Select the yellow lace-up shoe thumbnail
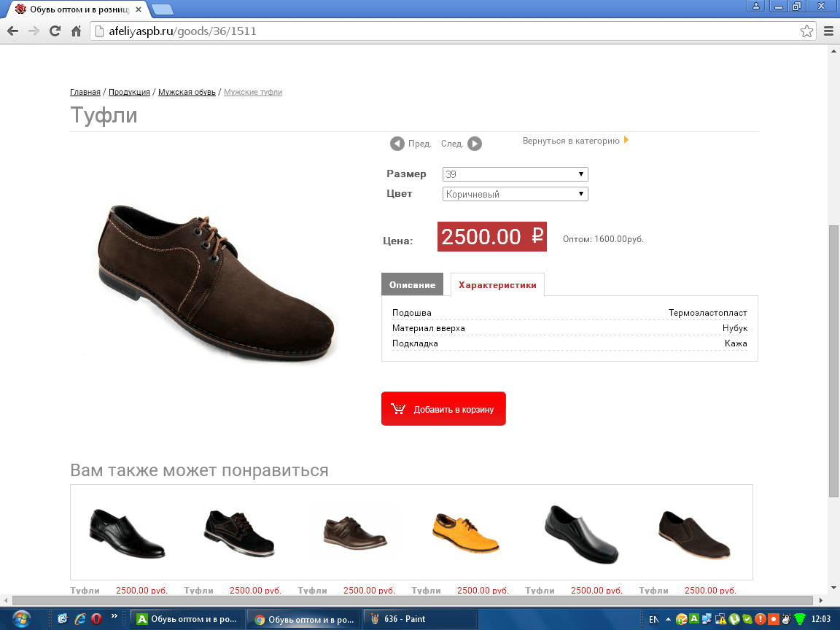The image size is (840, 630). click(465, 533)
